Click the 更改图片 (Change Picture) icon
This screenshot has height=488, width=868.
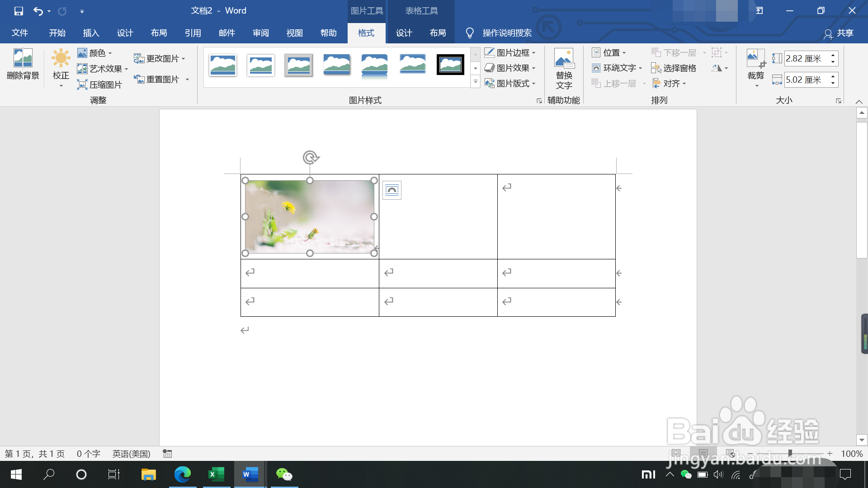(160, 58)
